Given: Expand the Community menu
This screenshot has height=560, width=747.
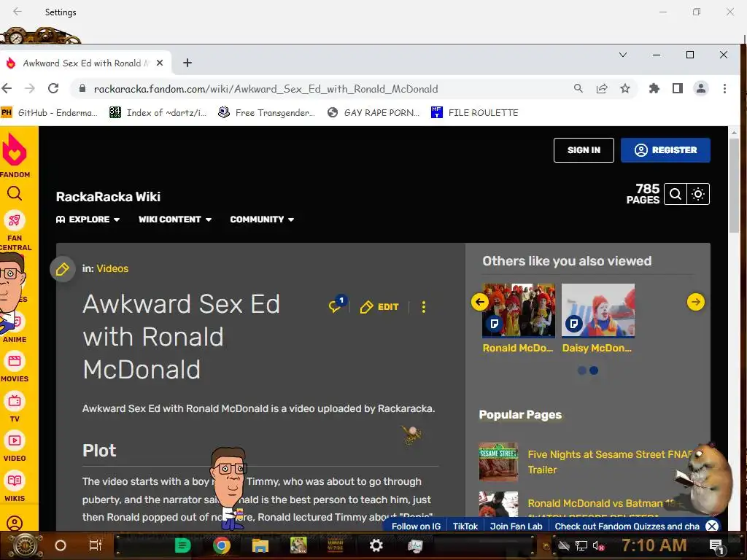Looking at the screenshot, I should pyautogui.click(x=262, y=219).
